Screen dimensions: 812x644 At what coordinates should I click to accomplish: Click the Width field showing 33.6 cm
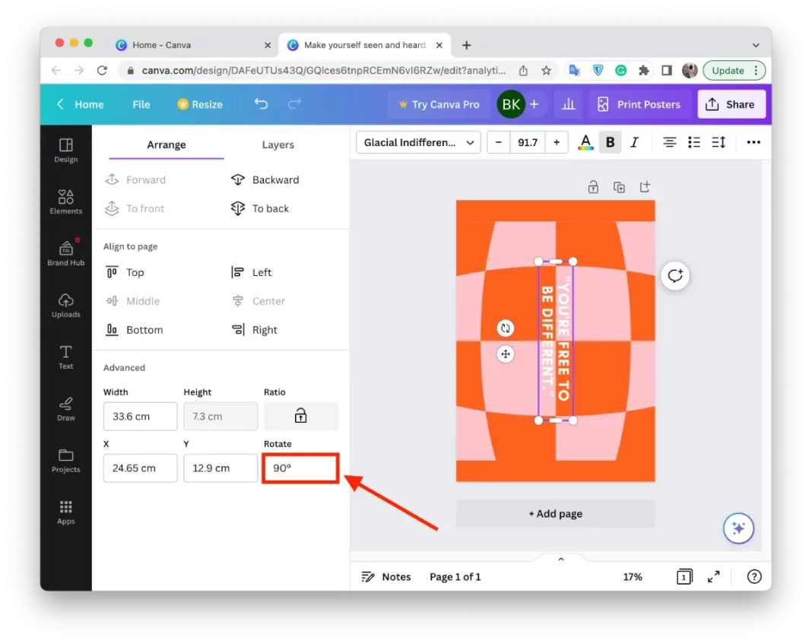(141, 416)
